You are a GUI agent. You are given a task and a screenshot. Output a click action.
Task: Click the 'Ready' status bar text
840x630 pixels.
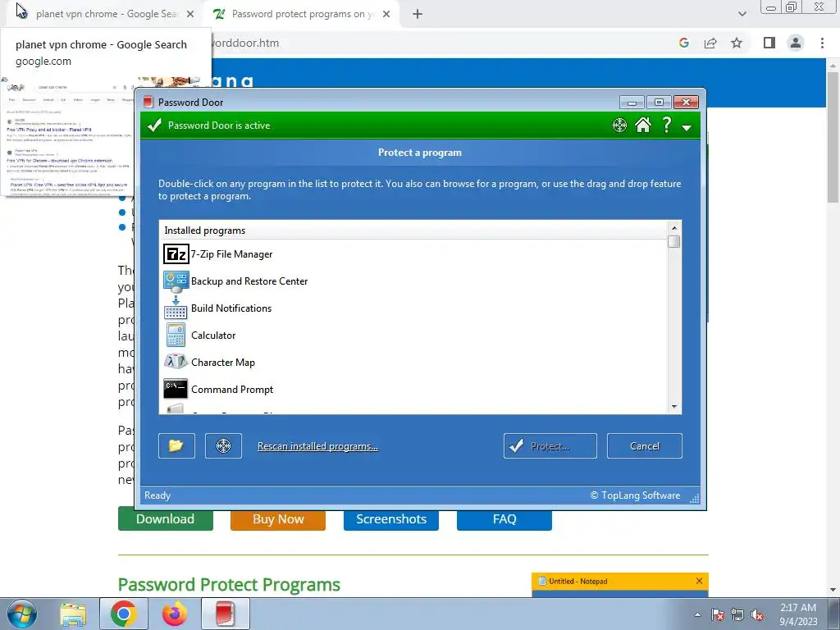[x=157, y=495]
